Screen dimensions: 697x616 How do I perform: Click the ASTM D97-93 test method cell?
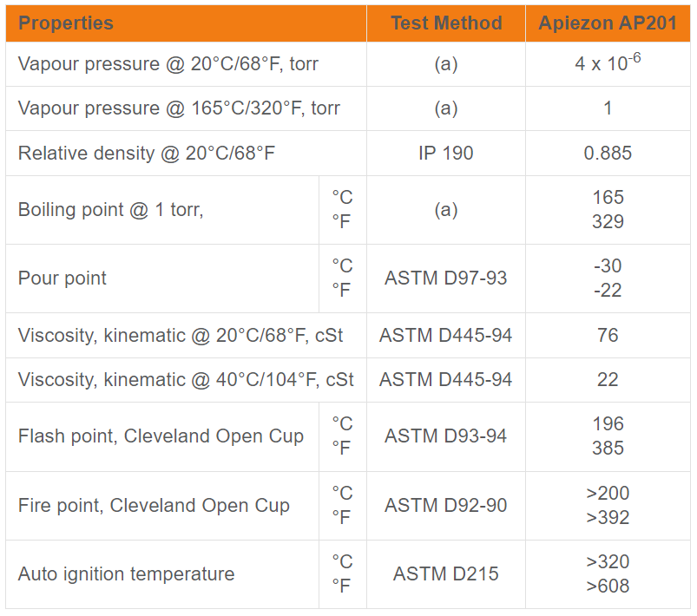coord(446,279)
